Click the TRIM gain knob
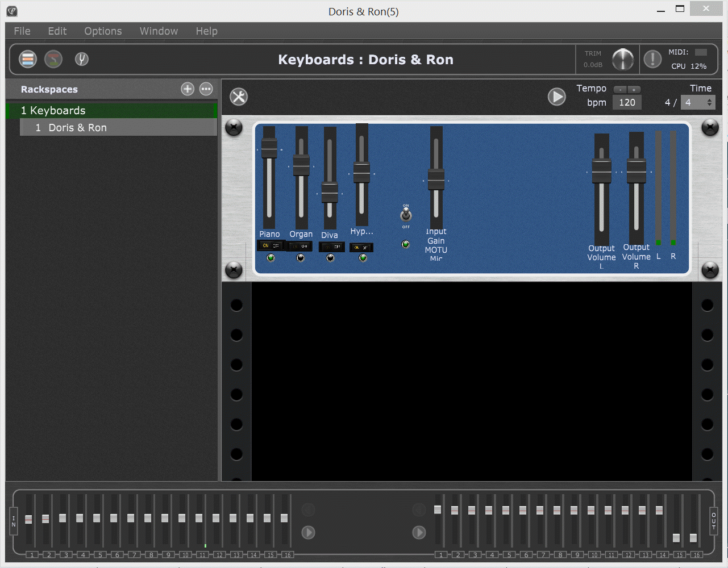The height and width of the screenshot is (568, 728). (x=623, y=60)
